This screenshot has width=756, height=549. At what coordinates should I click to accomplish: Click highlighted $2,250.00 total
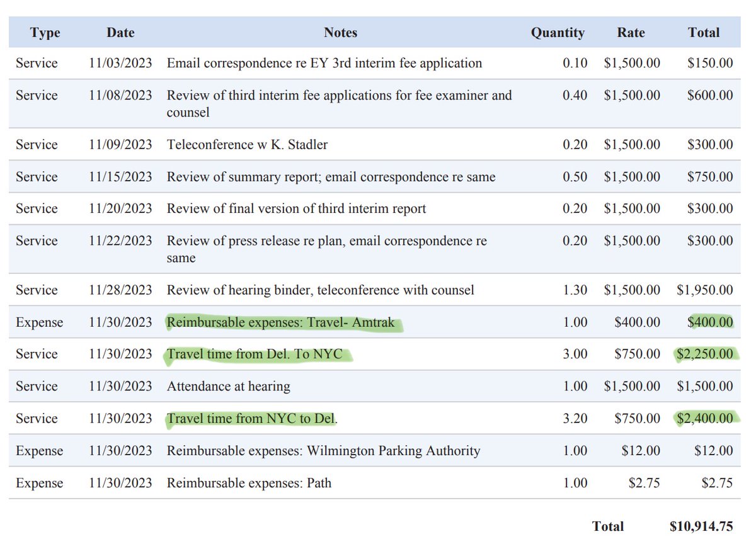click(x=705, y=354)
